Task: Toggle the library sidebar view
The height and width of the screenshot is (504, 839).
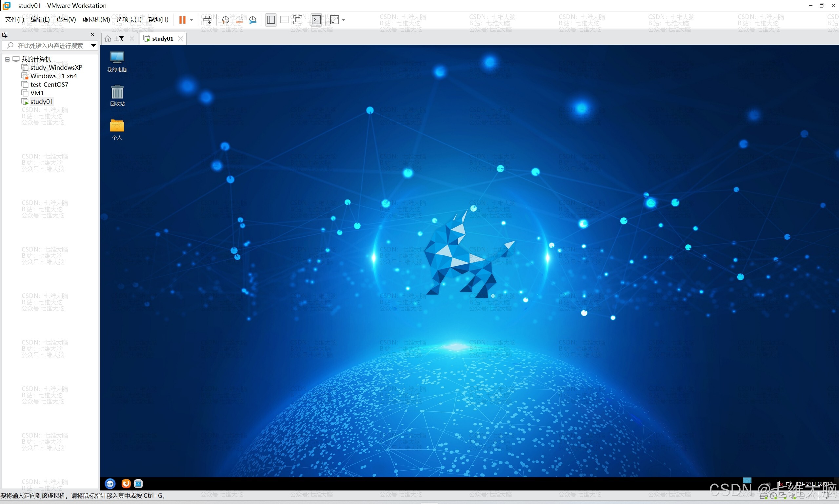Action: pyautogui.click(x=271, y=20)
